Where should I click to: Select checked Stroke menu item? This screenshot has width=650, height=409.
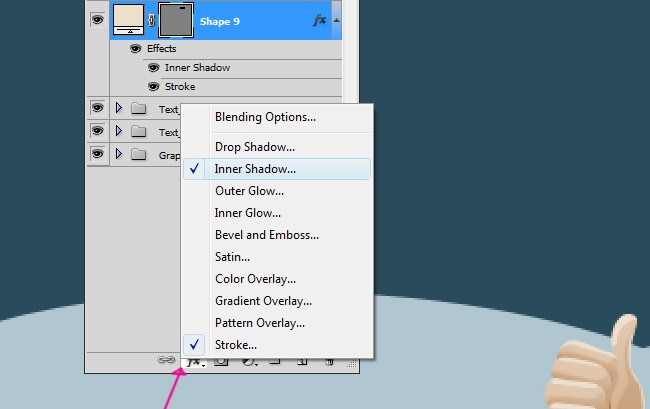point(277,345)
